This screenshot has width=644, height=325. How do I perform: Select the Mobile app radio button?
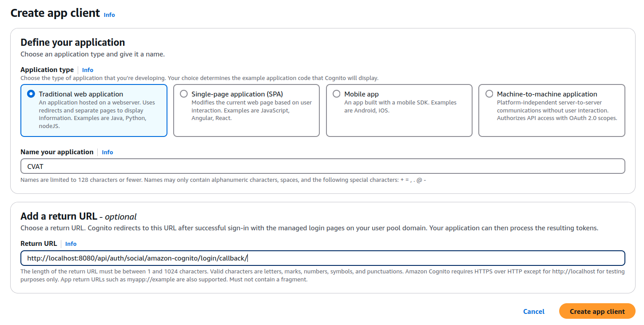point(337,94)
